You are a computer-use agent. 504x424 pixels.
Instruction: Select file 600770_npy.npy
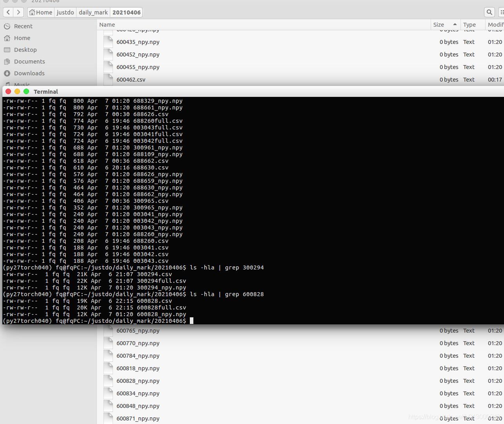[138, 343]
